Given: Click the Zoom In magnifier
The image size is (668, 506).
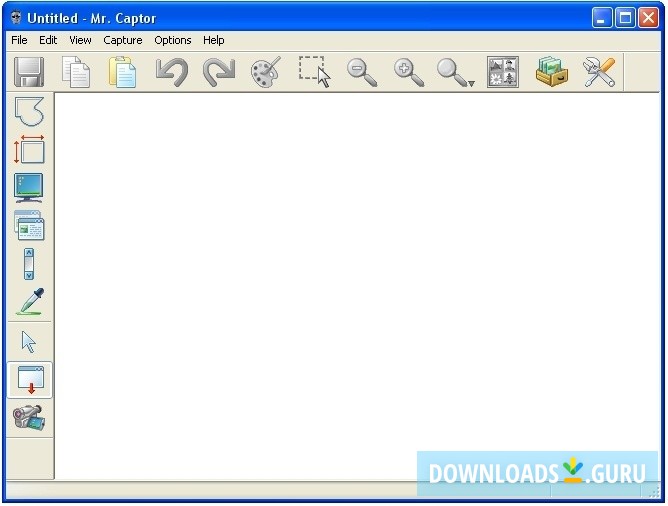Looking at the screenshot, I should [409, 73].
